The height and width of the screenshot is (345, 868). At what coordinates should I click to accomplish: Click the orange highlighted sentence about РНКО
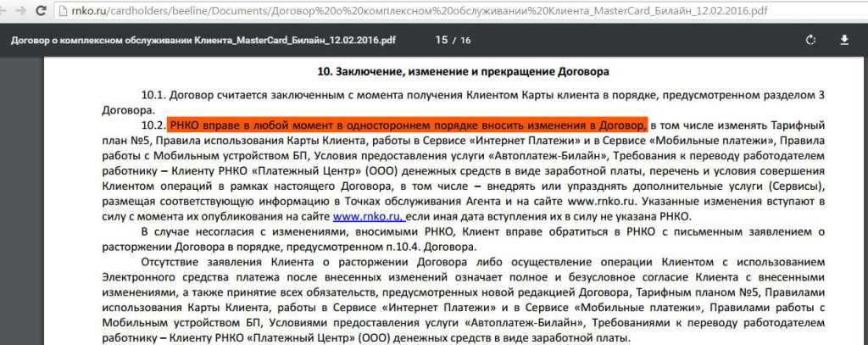408,125
